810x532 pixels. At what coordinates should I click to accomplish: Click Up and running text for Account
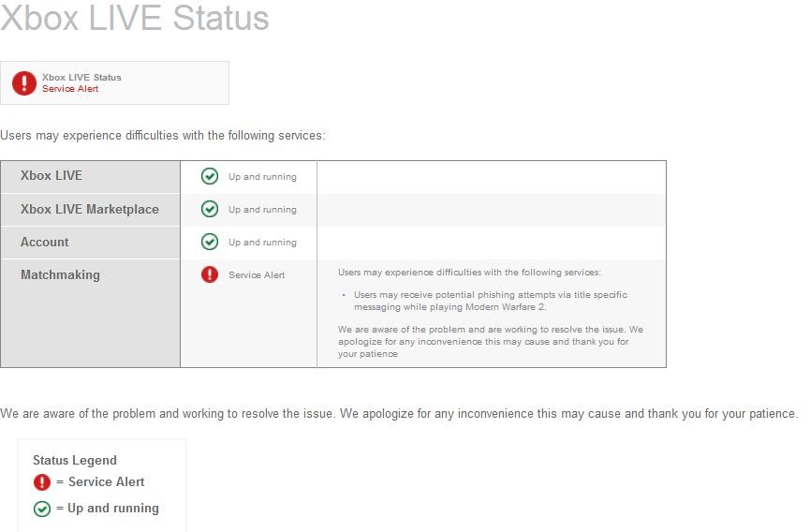[x=262, y=243]
